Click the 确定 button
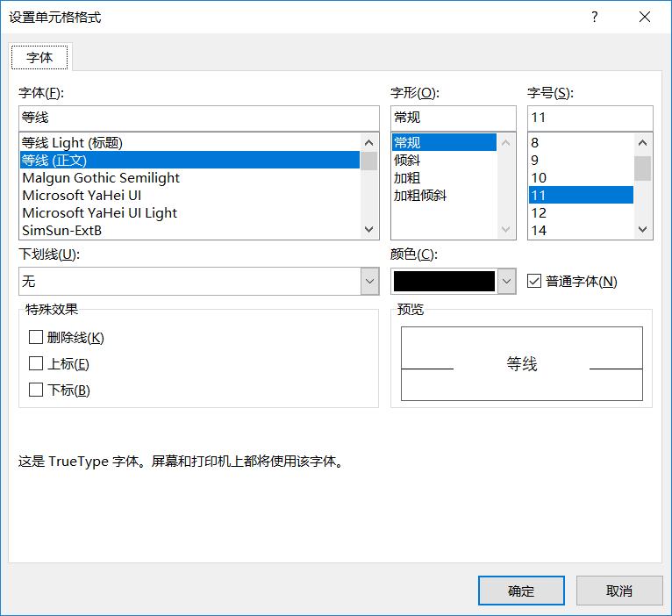 click(x=521, y=591)
